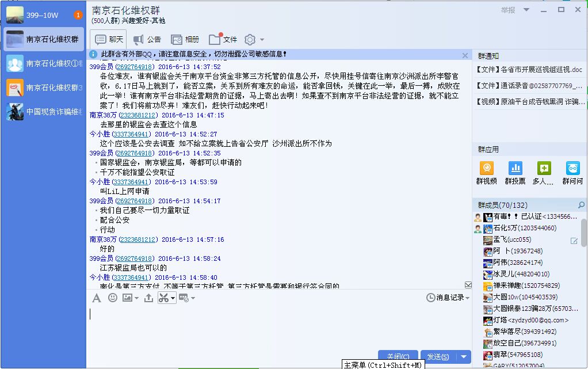Click the envelope icon above 消息记录
588x369 pixels.
pyautogui.click(x=468, y=285)
